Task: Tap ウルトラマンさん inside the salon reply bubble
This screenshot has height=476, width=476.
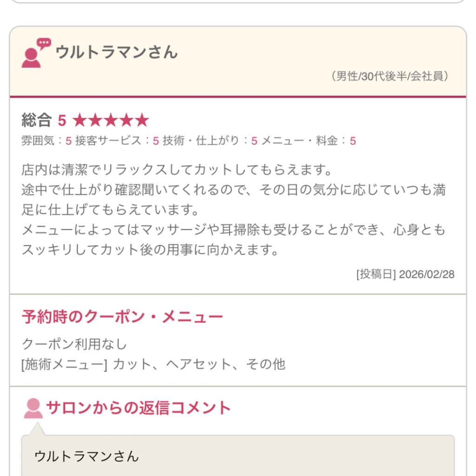Action: (x=87, y=456)
